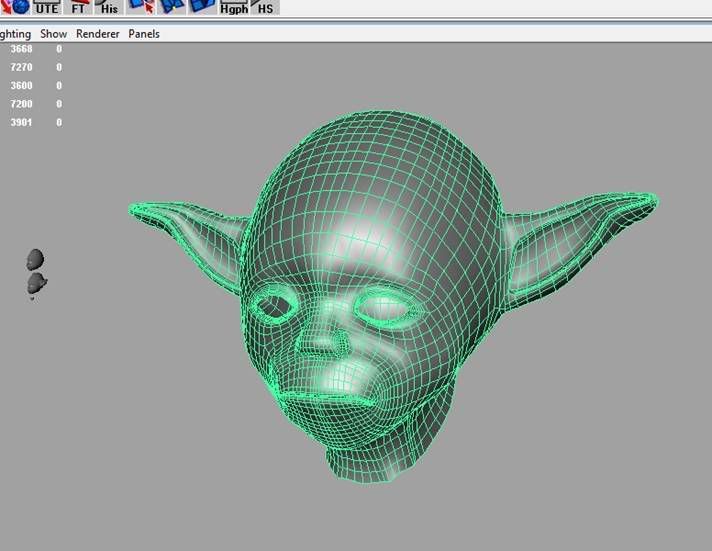Click the UTE shelf button
The width and height of the screenshot is (712, 551).
(47, 7)
